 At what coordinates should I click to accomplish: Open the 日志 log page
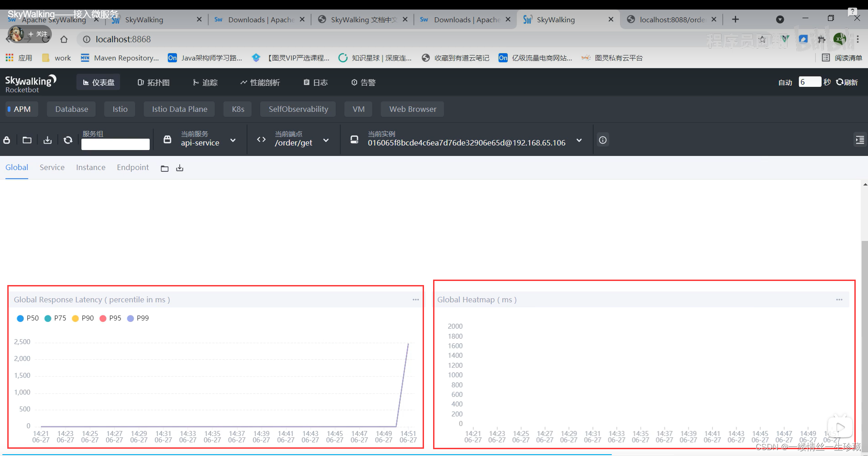coord(315,82)
